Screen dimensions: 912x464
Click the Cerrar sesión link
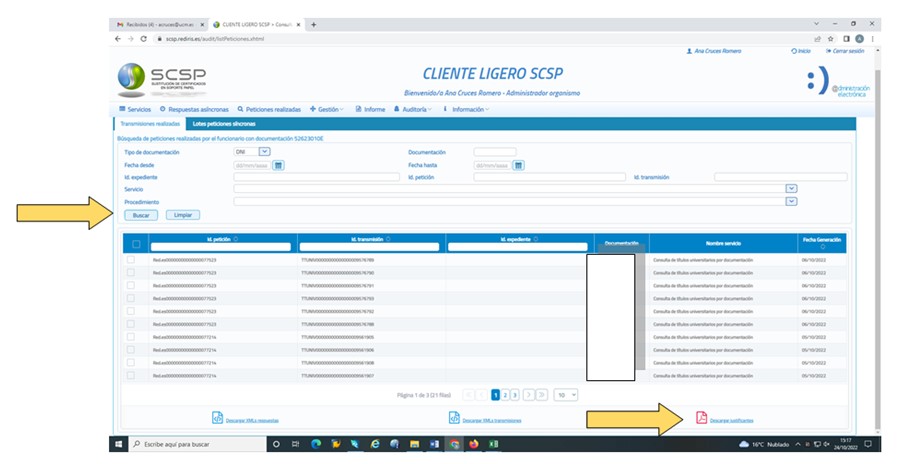845,51
